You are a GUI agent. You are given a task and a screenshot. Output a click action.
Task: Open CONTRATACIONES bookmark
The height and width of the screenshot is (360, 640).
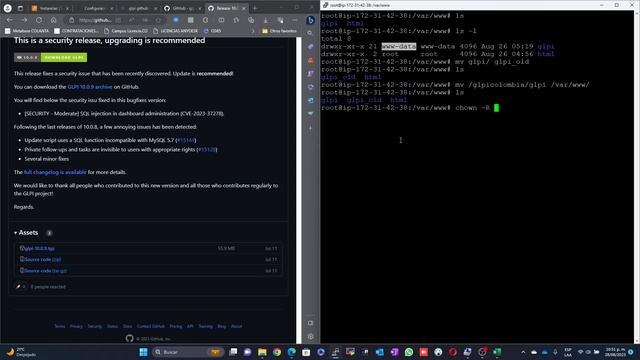coord(76,31)
